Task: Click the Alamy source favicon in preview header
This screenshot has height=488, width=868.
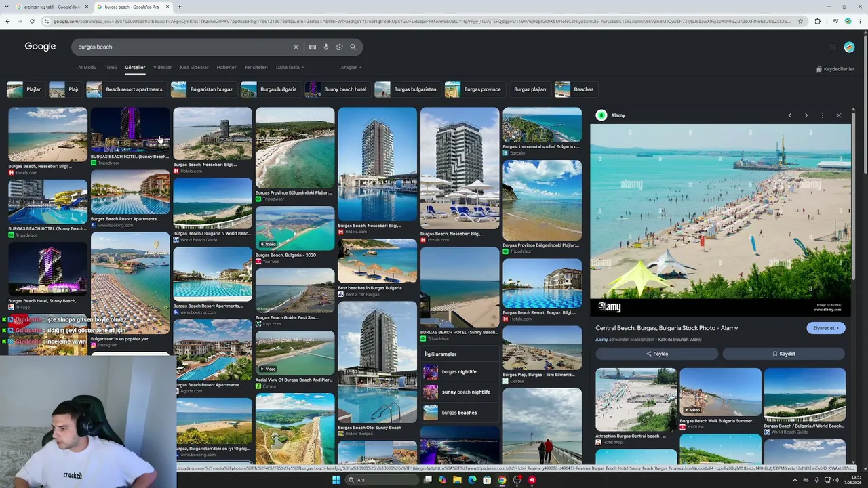Action: (601, 115)
